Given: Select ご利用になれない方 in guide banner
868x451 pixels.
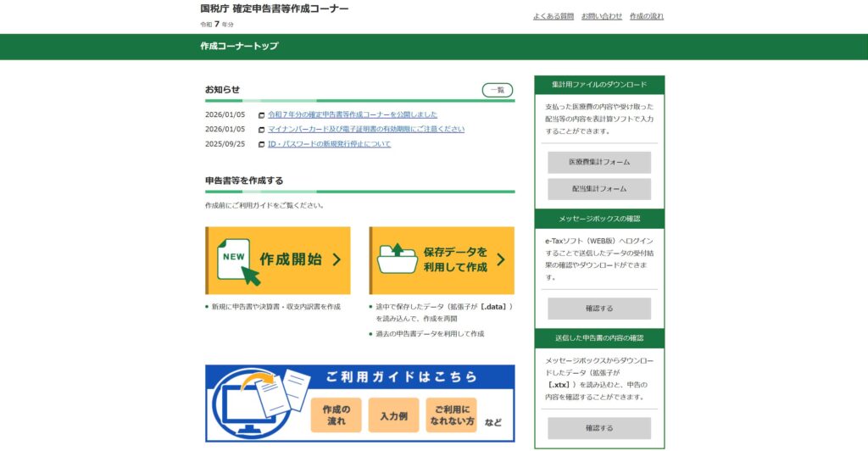Looking at the screenshot, I should (451, 415).
